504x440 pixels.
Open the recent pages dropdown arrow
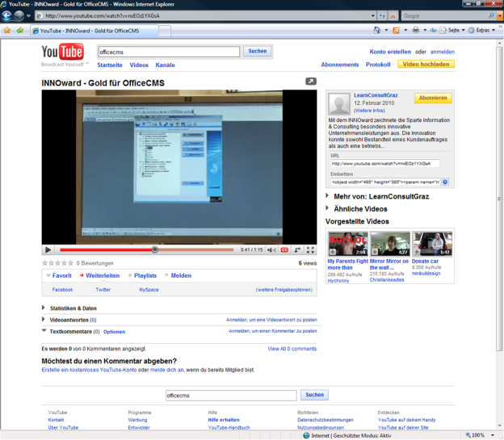tap(28, 15)
